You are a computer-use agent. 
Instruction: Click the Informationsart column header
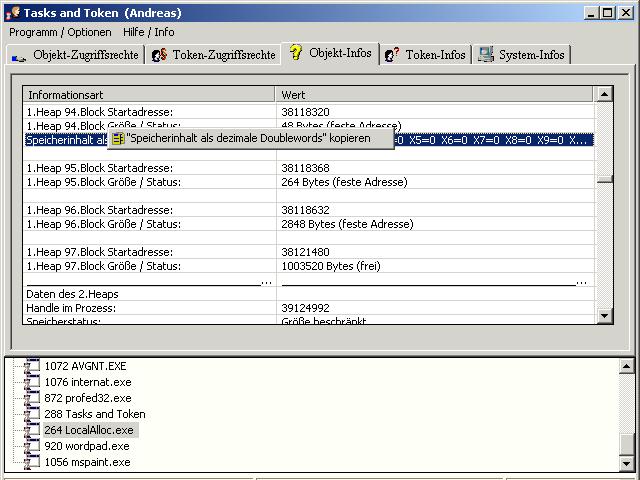(x=149, y=95)
